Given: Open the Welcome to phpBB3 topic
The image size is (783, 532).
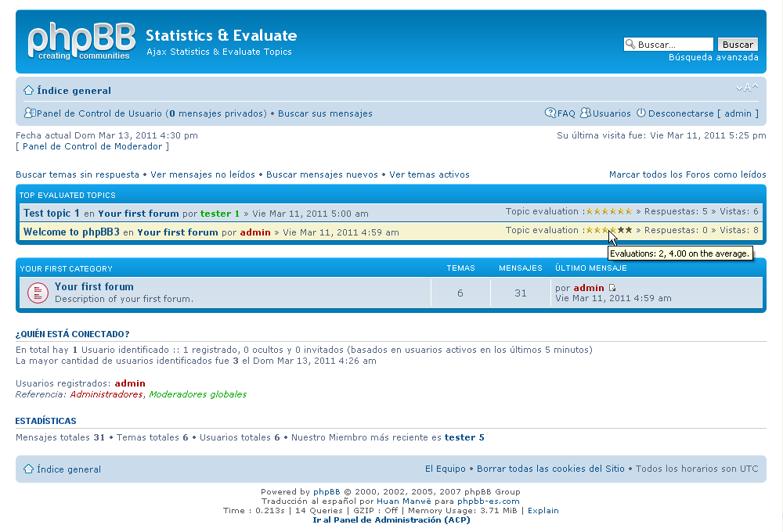Looking at the screenshot, I should [71, 232].
